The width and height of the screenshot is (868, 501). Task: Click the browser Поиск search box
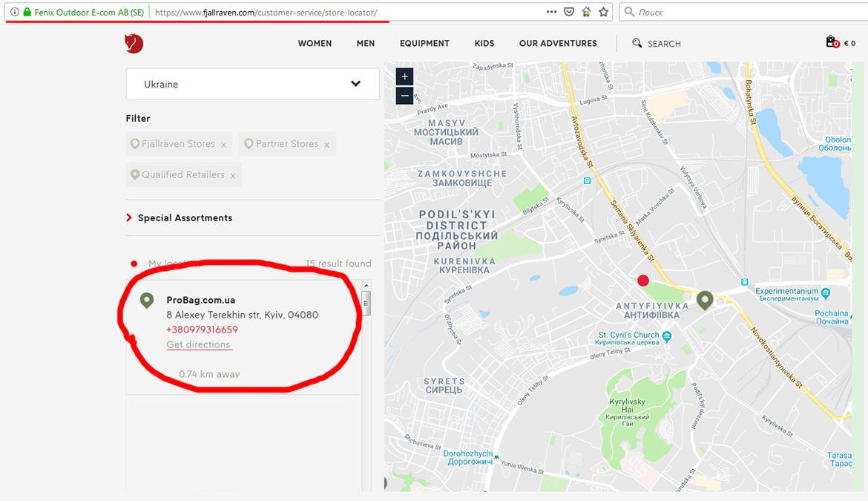tap(743, 12)
